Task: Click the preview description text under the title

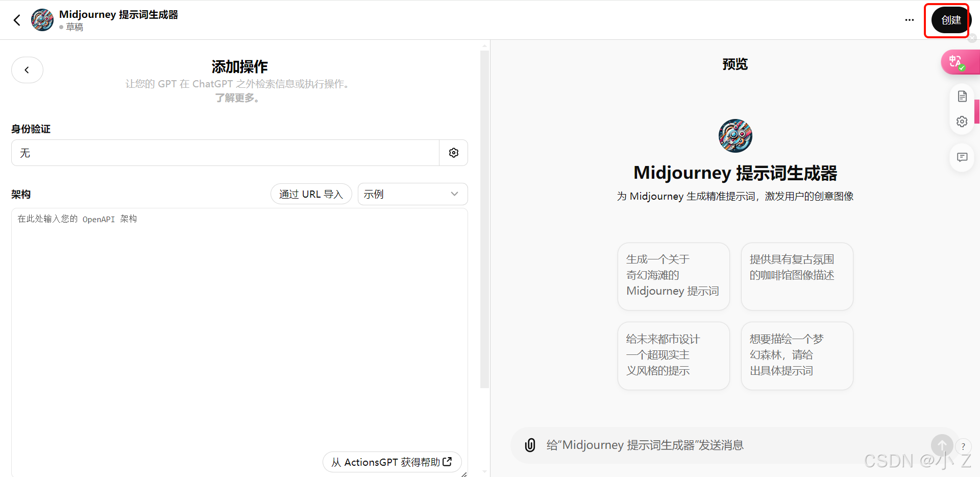Action: coord(735,197)
